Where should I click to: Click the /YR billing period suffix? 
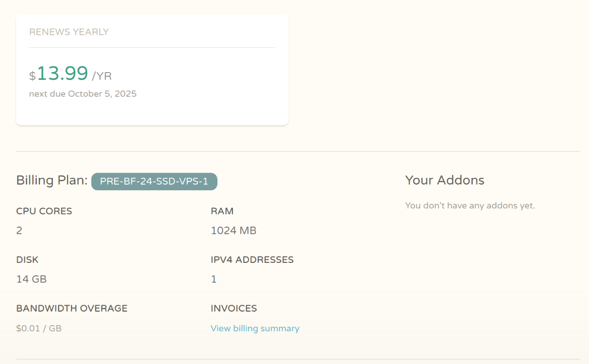point(102,76)
